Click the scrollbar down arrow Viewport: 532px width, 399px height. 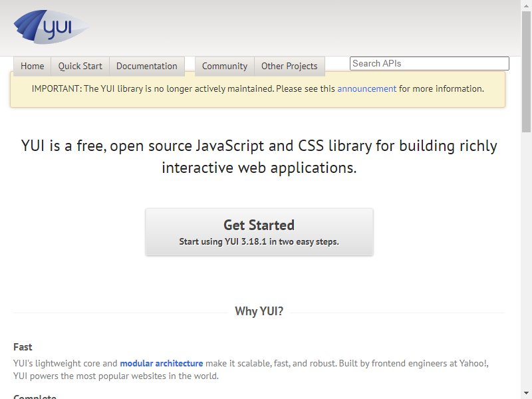coord(526,394)
